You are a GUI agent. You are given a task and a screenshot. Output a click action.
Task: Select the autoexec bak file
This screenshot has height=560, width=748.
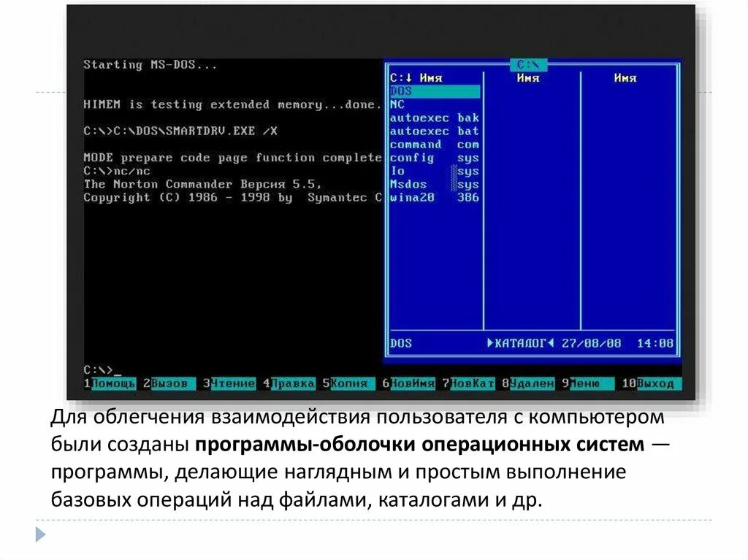tap(435, 118)
